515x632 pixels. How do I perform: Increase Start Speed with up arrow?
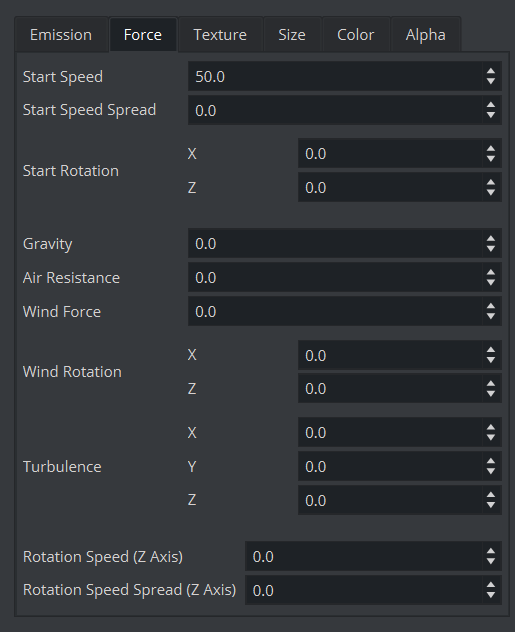490,71
